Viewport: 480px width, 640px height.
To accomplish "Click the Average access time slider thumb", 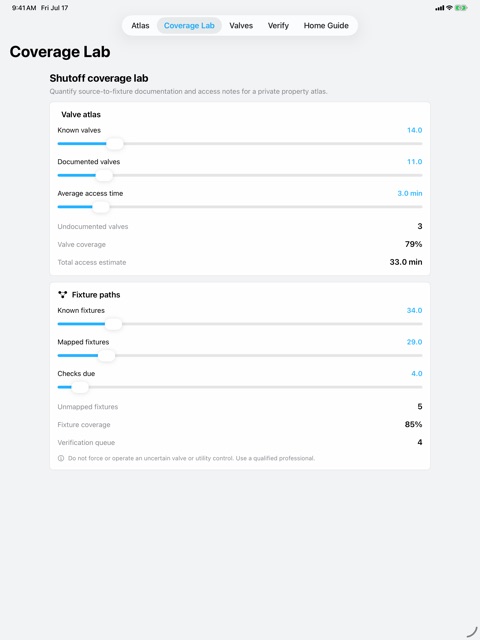I will (x=101, y=207).
